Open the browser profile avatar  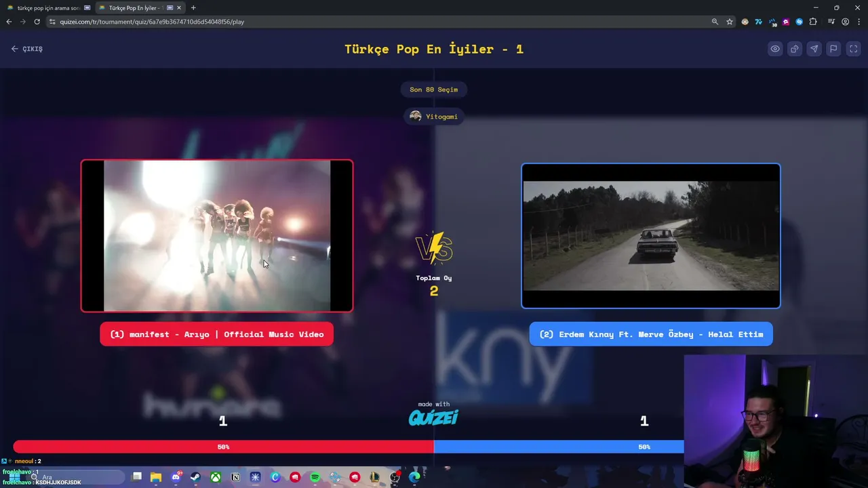[845, 22]
